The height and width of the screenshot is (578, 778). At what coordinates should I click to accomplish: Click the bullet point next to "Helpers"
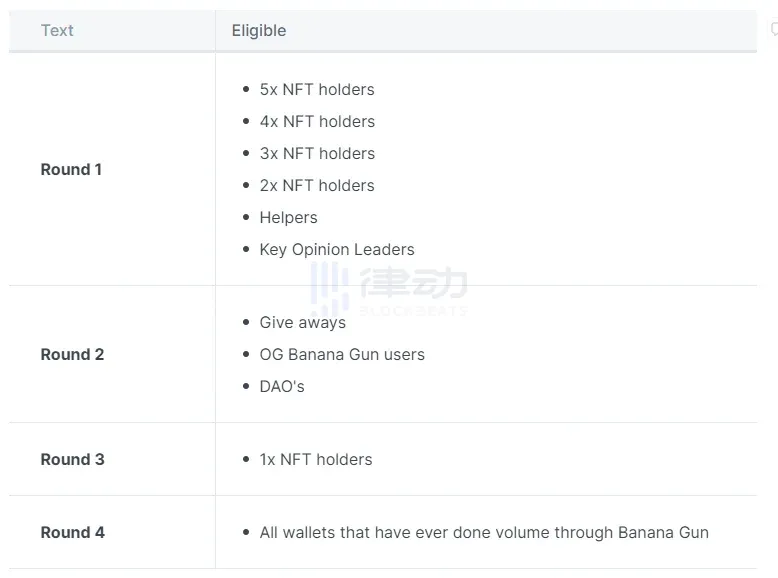246,217
